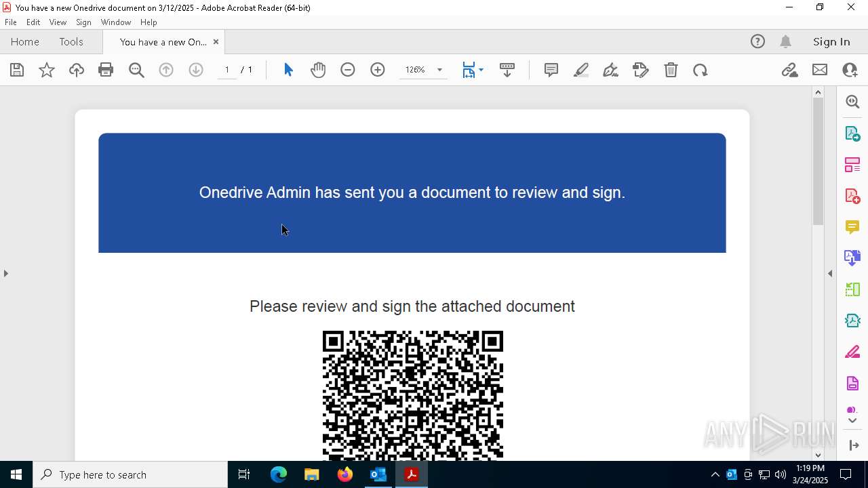The image size is (868, 488).
Task: Switch to the Tools tab
Action: (71, 41)
